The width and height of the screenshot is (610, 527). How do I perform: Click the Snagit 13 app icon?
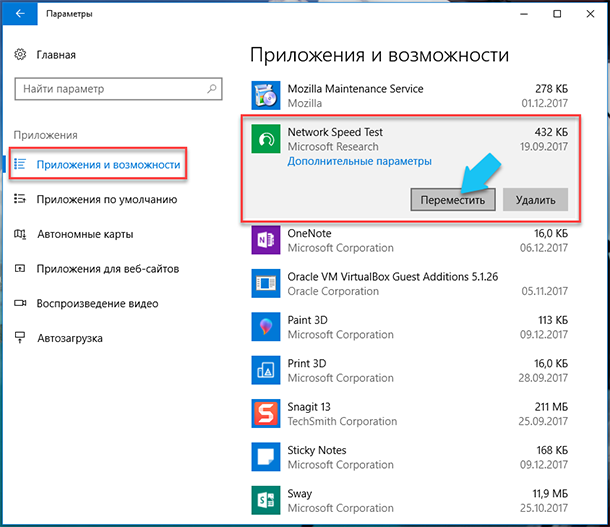point(266,413)
